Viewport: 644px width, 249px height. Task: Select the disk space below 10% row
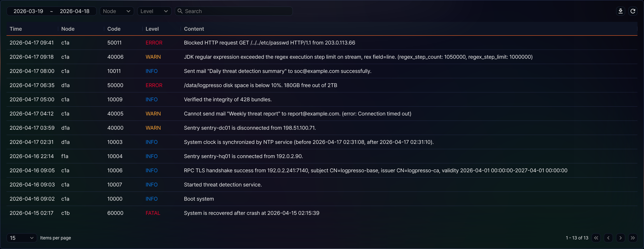click(322, 85)
